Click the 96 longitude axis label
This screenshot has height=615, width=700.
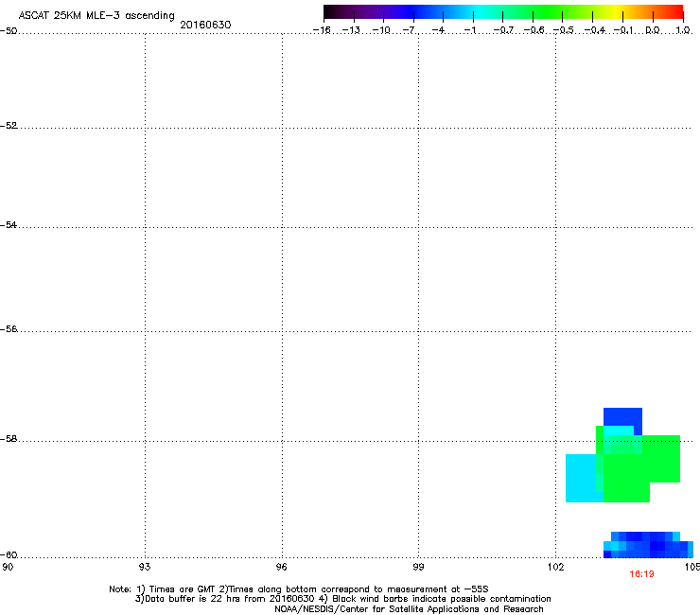click(281, 567)
